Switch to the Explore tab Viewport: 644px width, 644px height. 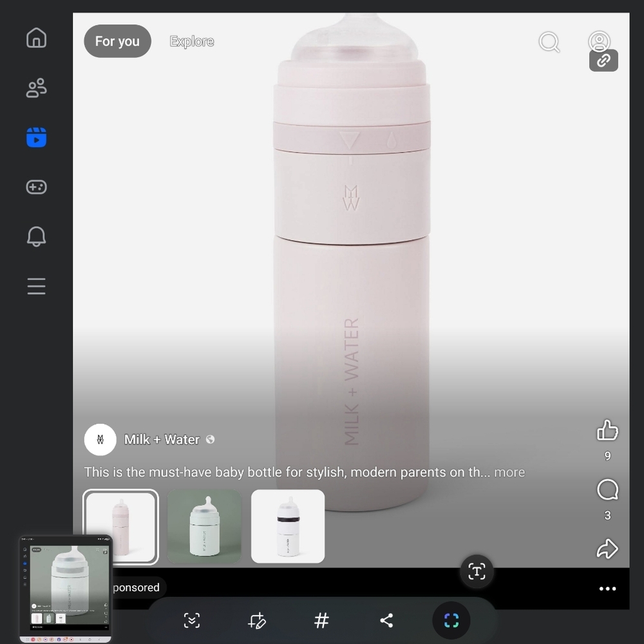click(191, 41)
